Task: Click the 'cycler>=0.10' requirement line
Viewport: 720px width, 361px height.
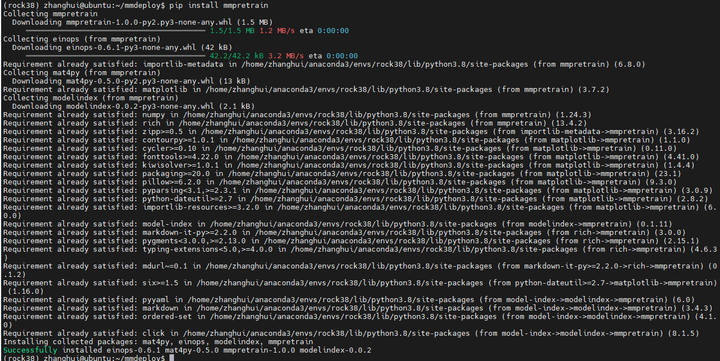Action: coord(340,148)
